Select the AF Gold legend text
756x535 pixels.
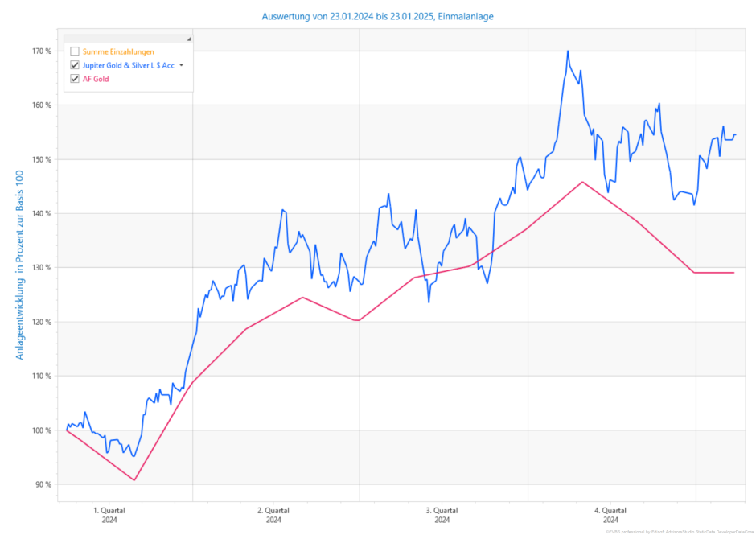coord(96,79)
